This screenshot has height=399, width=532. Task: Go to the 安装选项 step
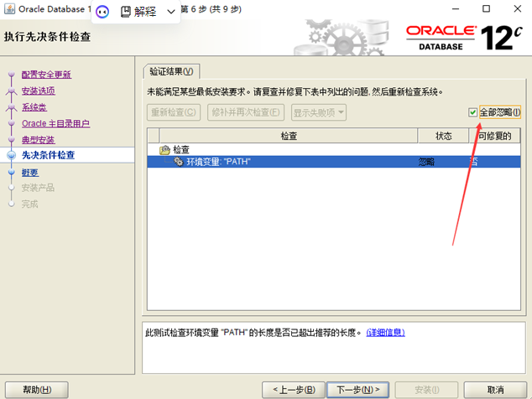pyautogui.click(x=39, y=91)
